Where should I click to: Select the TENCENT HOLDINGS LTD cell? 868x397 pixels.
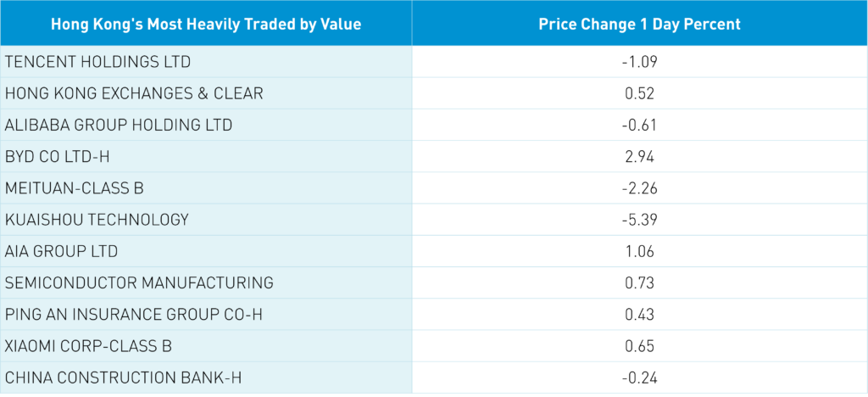click(x=98, y=62)
